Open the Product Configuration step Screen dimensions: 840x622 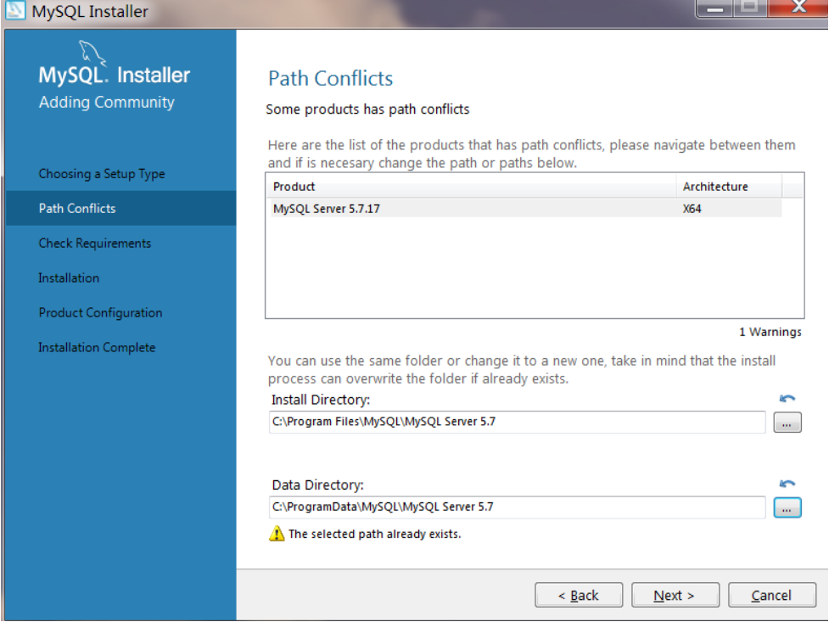(x=100, y=313)
